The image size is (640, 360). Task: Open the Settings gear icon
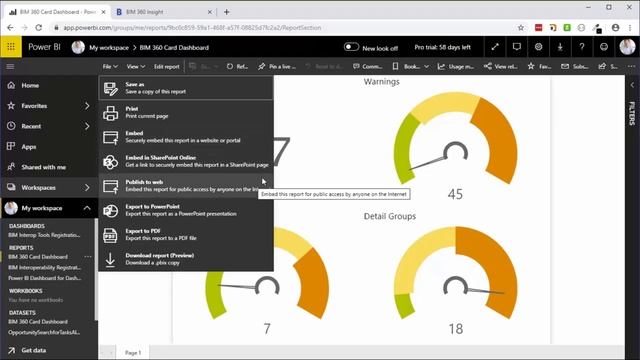click(538, 47)
